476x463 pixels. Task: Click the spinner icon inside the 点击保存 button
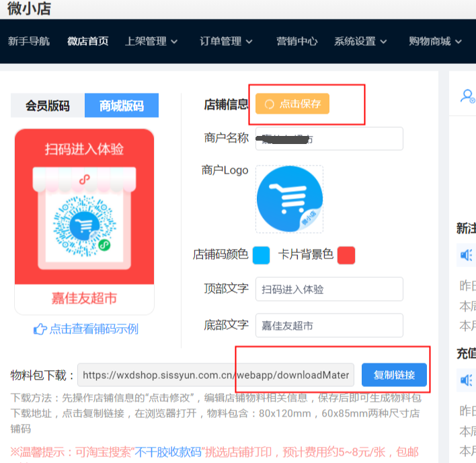point(270,104)
